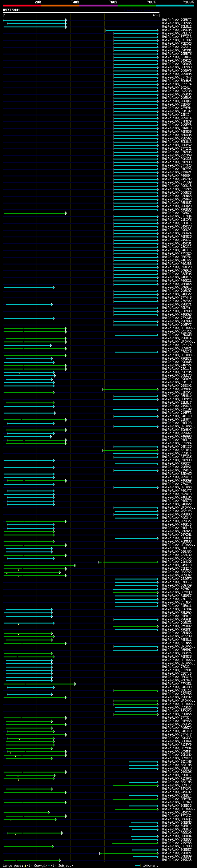
Task: Select label UniRef100_B0BDI3
Action: (x=176, y=806)
